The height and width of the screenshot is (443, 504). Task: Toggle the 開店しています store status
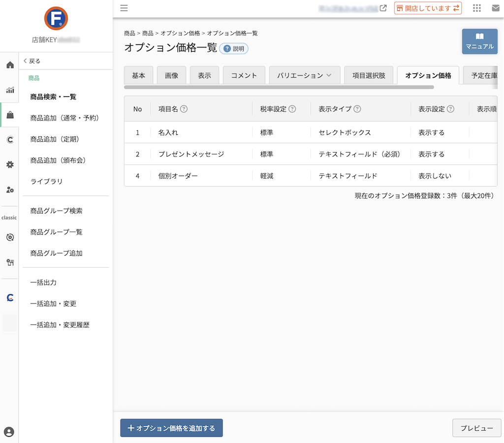tap(428, 8)
